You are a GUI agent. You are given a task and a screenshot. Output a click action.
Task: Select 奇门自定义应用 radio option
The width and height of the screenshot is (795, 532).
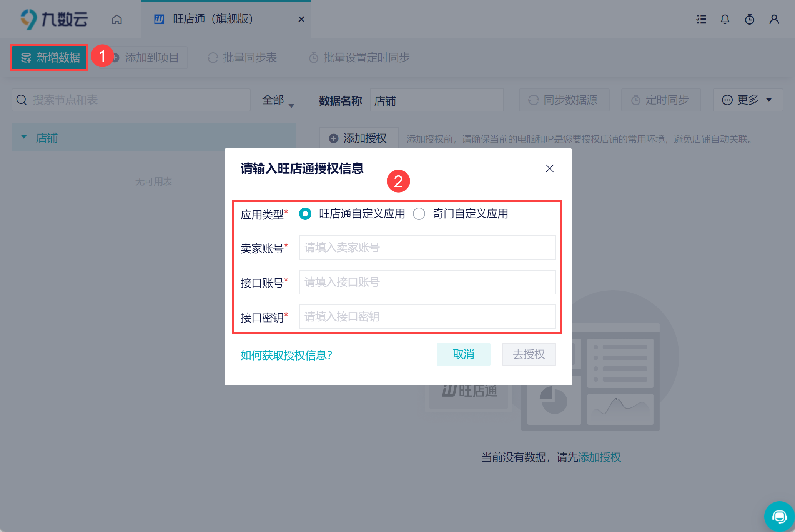click(x=419, y=214)
